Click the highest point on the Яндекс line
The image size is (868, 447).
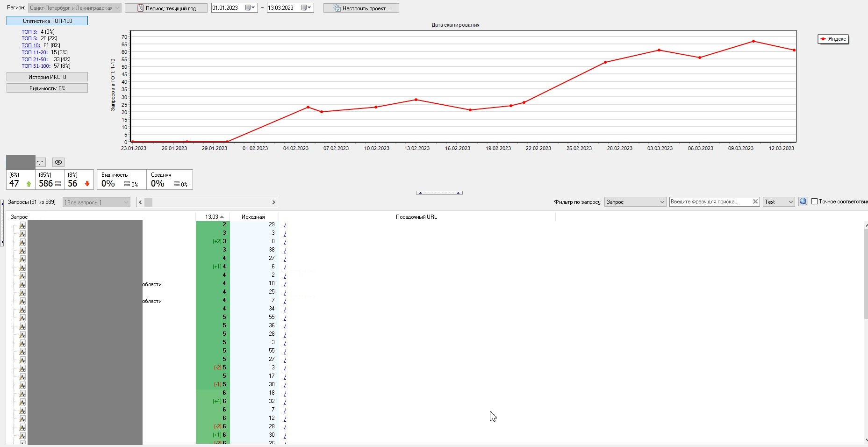click(x=753, y=41)
